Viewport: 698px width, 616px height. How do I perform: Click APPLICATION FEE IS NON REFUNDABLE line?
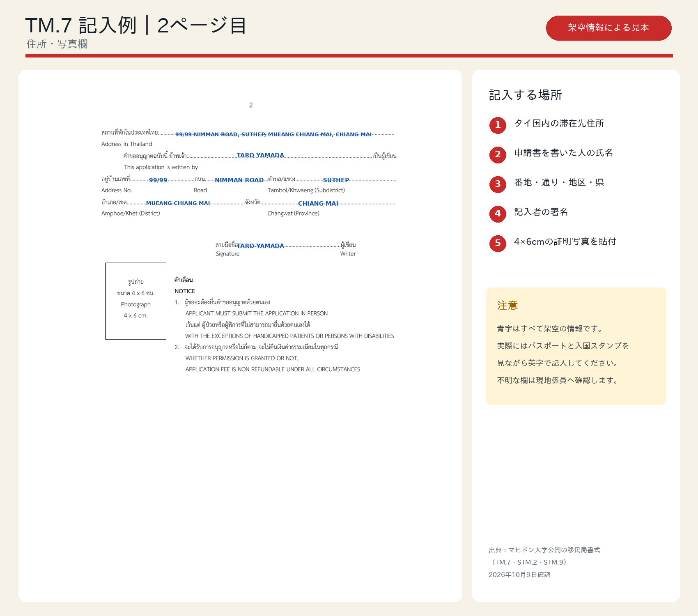click(x=273, y=369)
